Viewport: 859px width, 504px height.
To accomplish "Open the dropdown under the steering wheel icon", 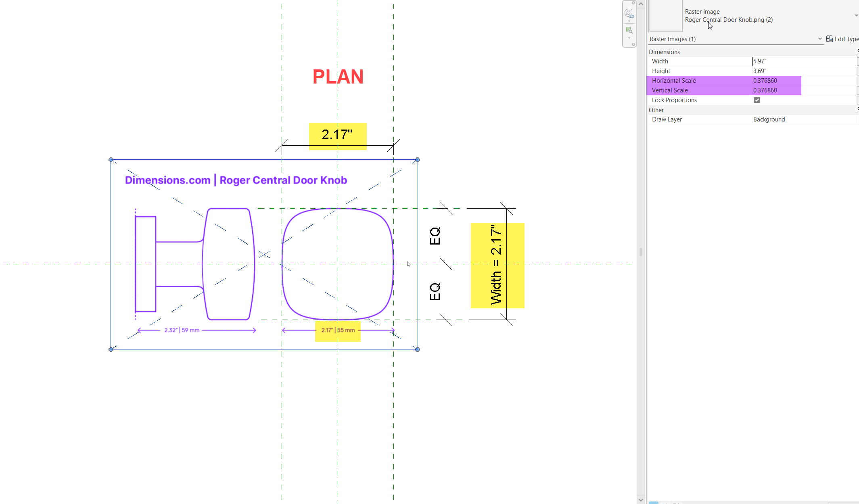I will [x=629, y=22].
